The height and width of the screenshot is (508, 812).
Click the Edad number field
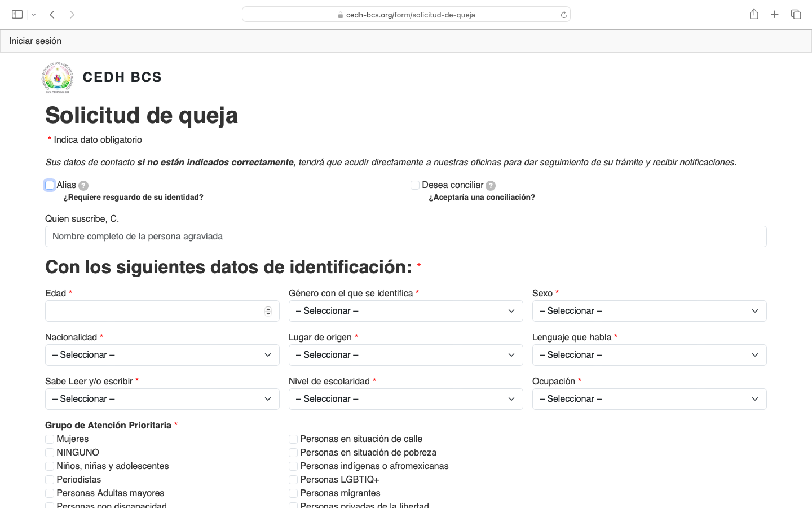click(162, 311)
